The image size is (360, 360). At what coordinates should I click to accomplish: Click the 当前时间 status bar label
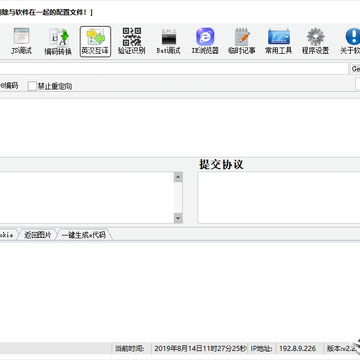130,349
